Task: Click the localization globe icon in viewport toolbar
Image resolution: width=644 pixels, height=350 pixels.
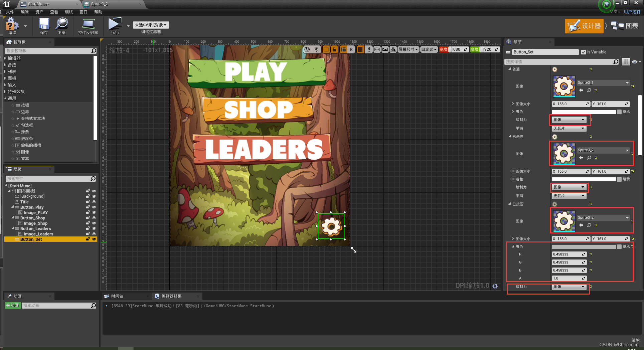Action: [307, 49]
